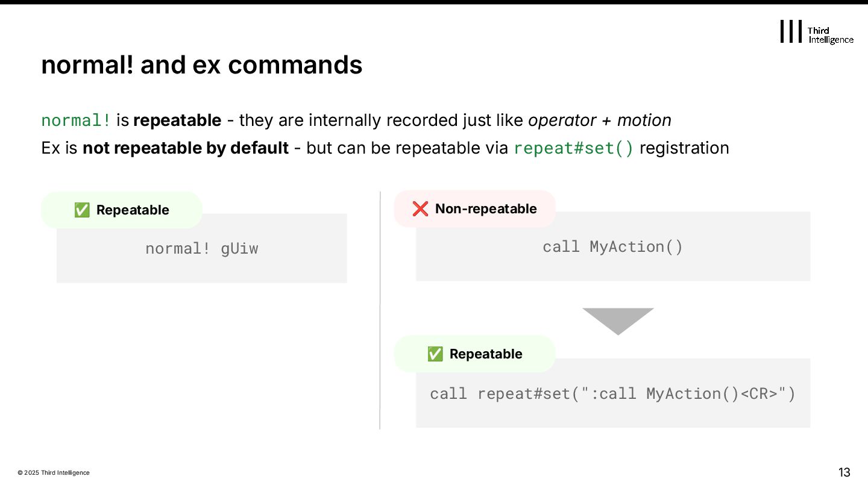Click bold "not repeatable by default" phrase

pyautogui.click(x=186, y=148)
